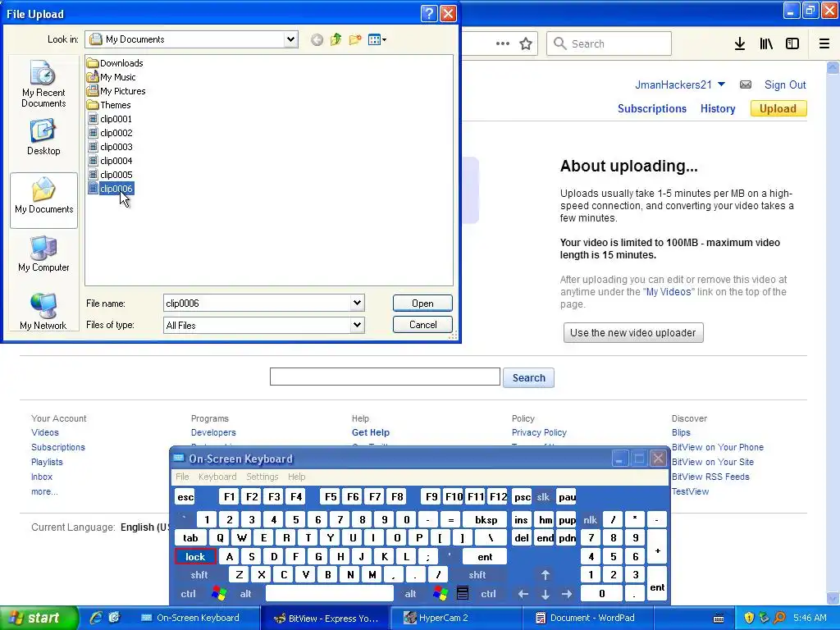Click the menu key on On-Screen Keyboard
The width and height of the screenshot is (840, 630).
point(463,593)
